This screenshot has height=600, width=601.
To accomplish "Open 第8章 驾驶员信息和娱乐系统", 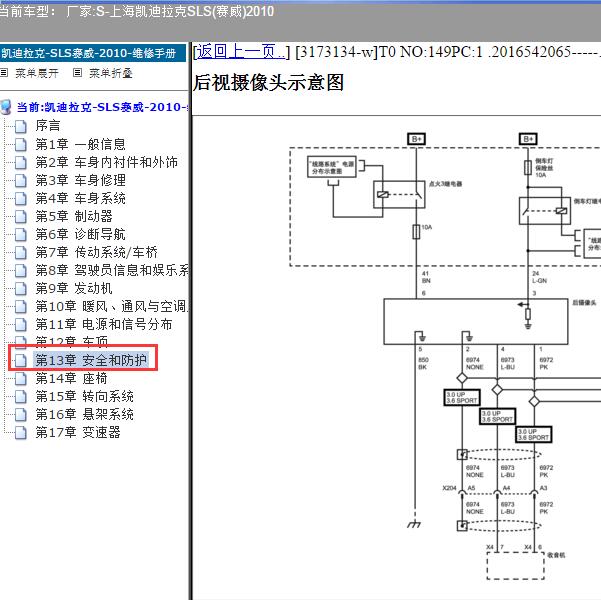I will pos(112,270).
